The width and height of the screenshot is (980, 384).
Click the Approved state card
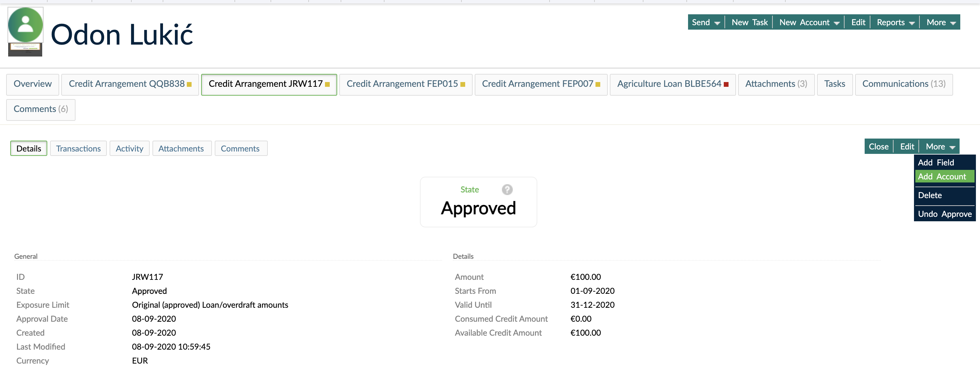(478, 202)
